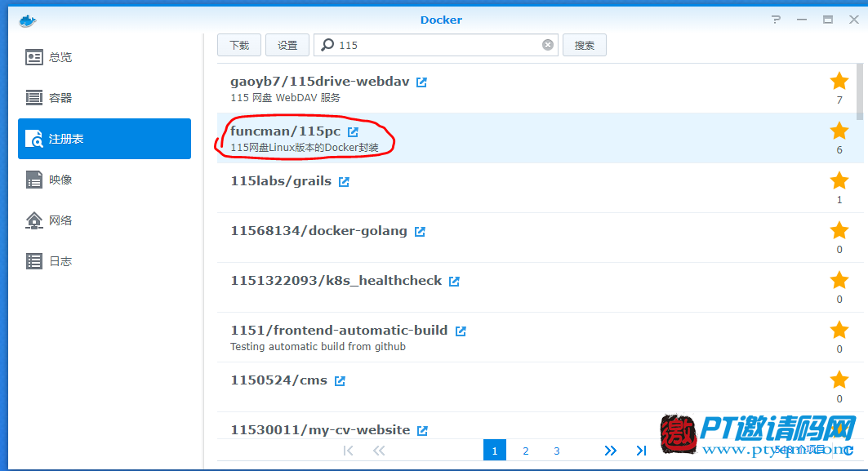Open external link for 11530011/my-cv-website
The height and width of the screenshot is (471, 868).
[422, 431]
